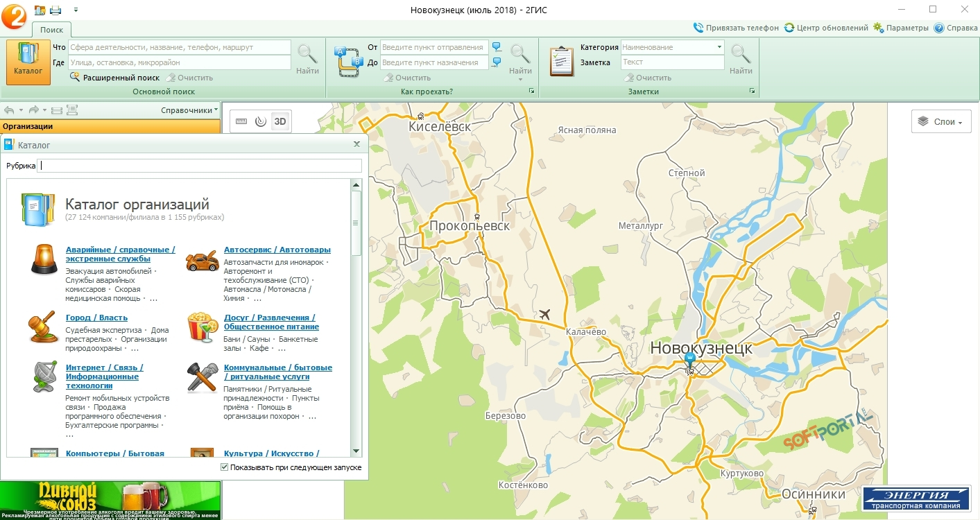Open Центр обновлений update center
The width and height of the screenshot is (980, 520).
(826, 28)
